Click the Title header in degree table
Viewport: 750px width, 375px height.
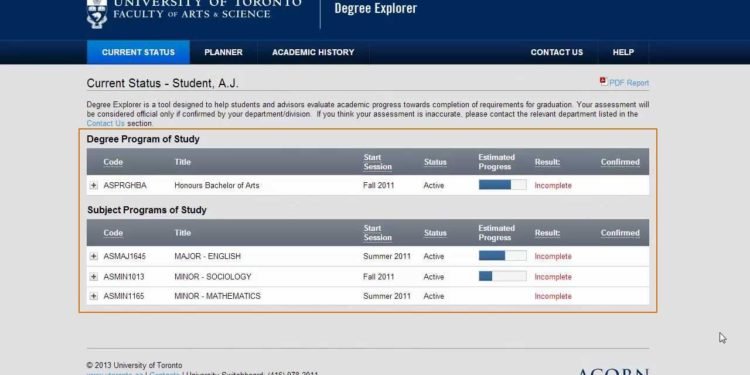tap(183, 162)
